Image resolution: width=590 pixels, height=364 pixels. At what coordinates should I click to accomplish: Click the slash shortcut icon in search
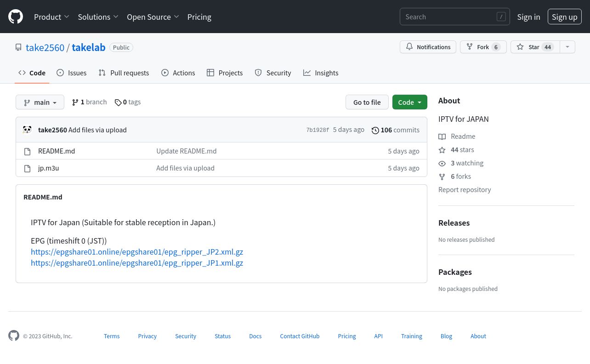coord(501,17)
